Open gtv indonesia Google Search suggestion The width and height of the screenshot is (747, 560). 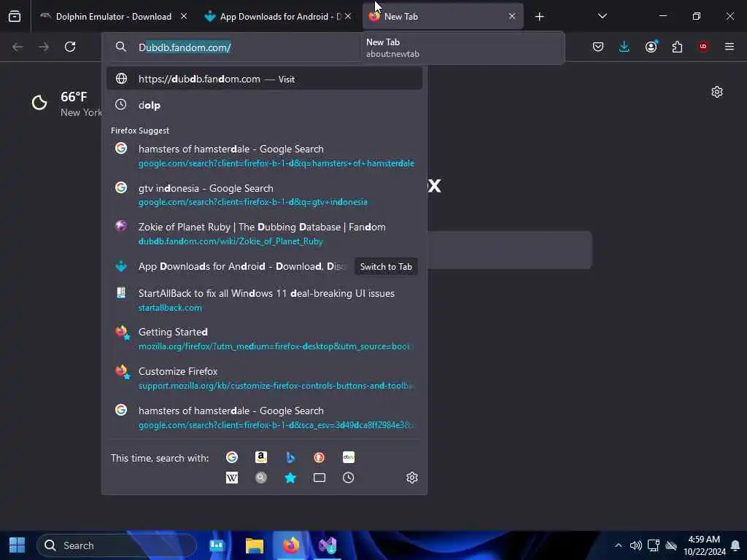coord(264,194)
